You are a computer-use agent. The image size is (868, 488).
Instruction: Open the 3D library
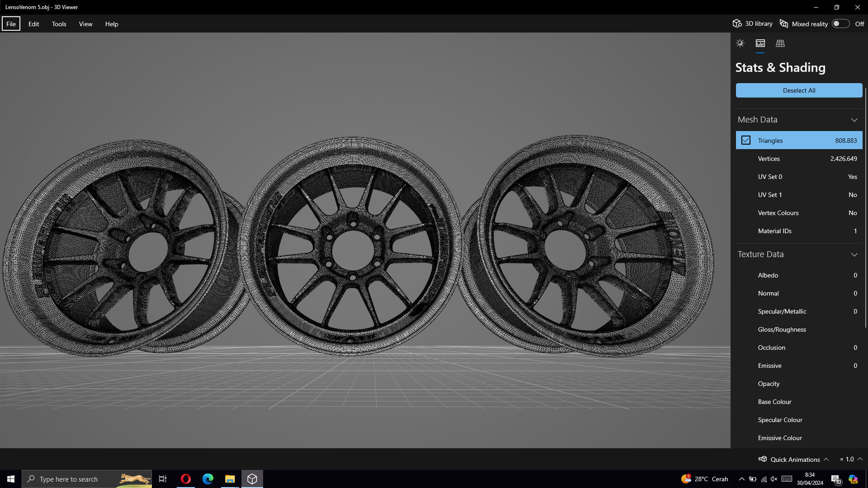(x=753, y=24)
